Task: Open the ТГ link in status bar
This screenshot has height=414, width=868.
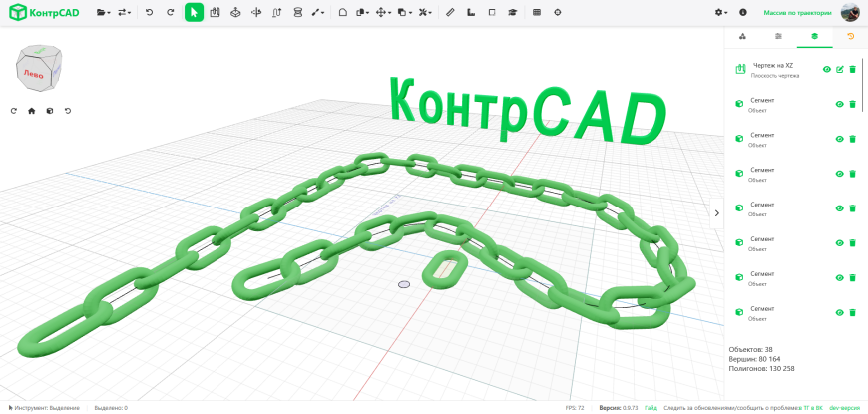Action: [x=807, y=408]
